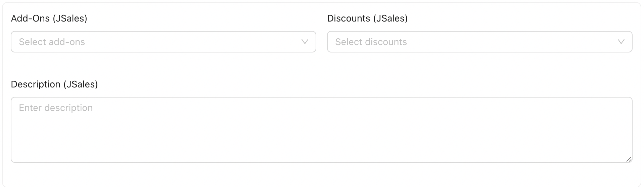Select the discounts combo box field
The height and width of the screenshot is (187, 644).
479,42
